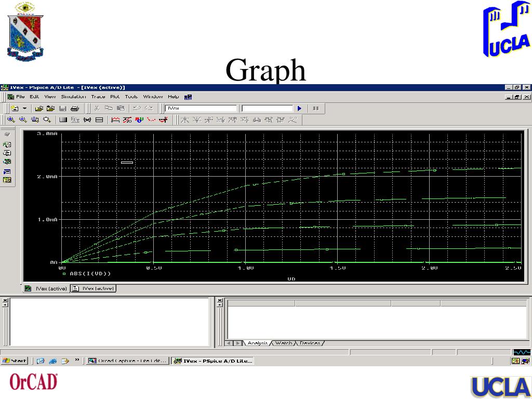Viewport: 532px width, 399px height.
Task: Select the Analysis tab
Action: pos(257,343)
